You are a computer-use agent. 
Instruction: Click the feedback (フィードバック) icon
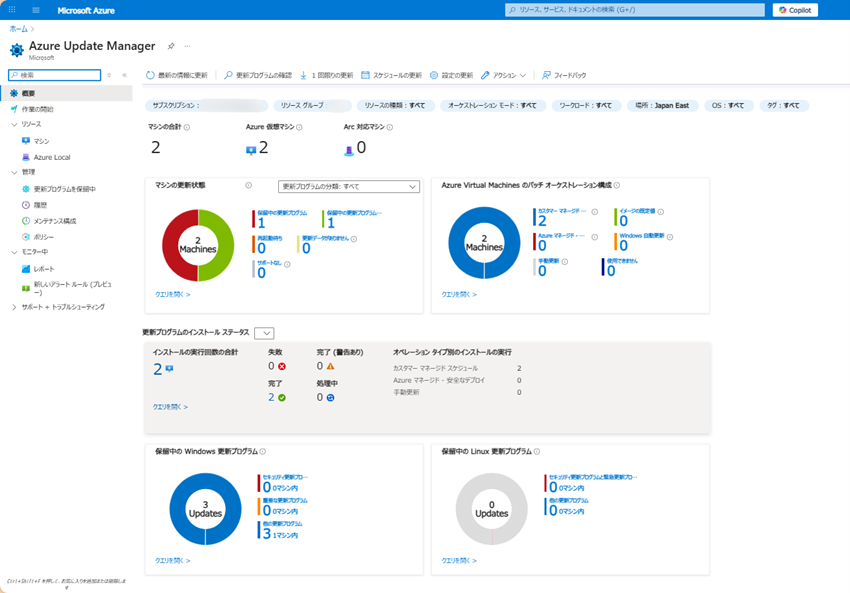coord(546,75)
